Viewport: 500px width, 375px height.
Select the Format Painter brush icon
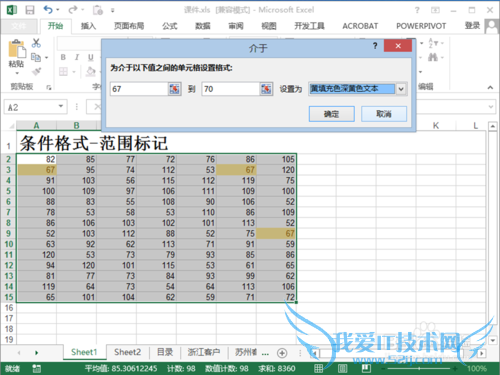coord(36,71)
